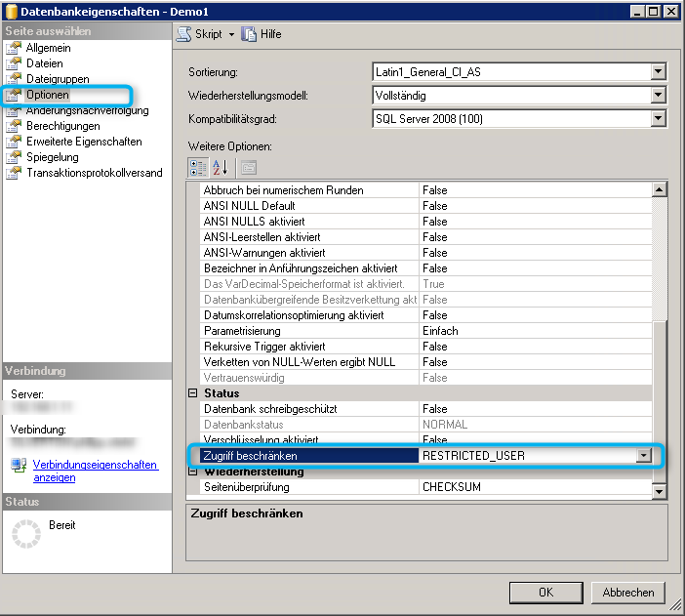The image size is (685, 616).
Task: Open the Dateigruppen page
Action: click(58, 79)
